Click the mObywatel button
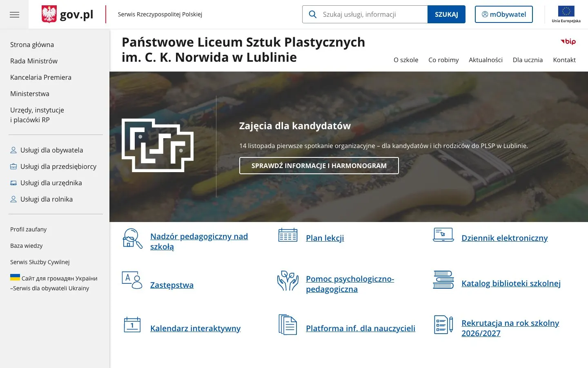Image resolution: width=588 pixels, height=368 pixels. pos(504,14)
